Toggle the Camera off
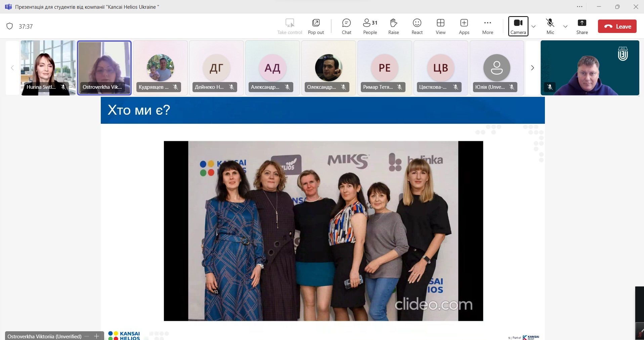Viewport: 644px width, 340px height. (518, 26)
